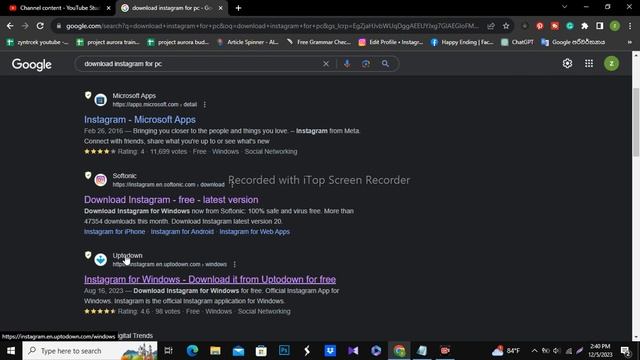
Task: Open the Instagram for Web Apps sublink
Action: pos(255,231)
